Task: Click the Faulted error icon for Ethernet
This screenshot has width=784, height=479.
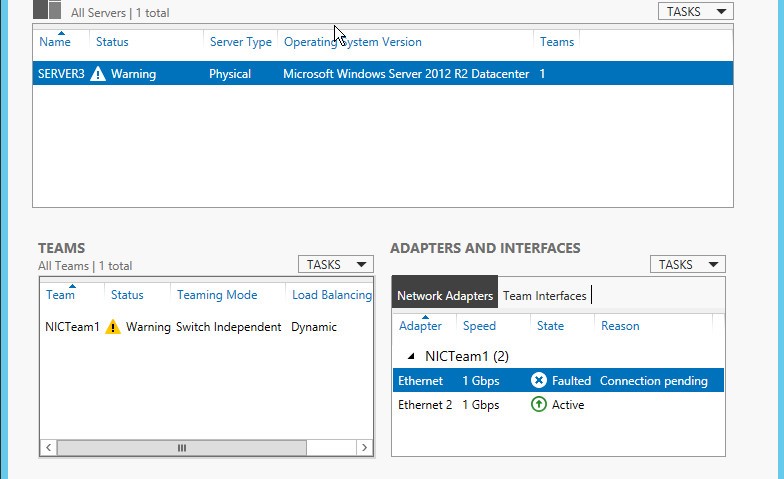Action: point(539,381)
